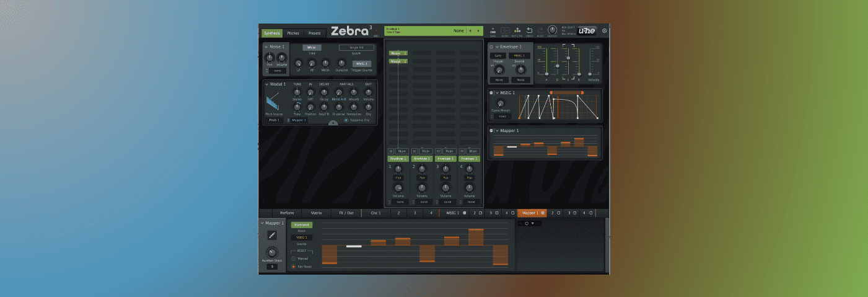
Task: Open the Scope display icon
Action: pos(505,30)
